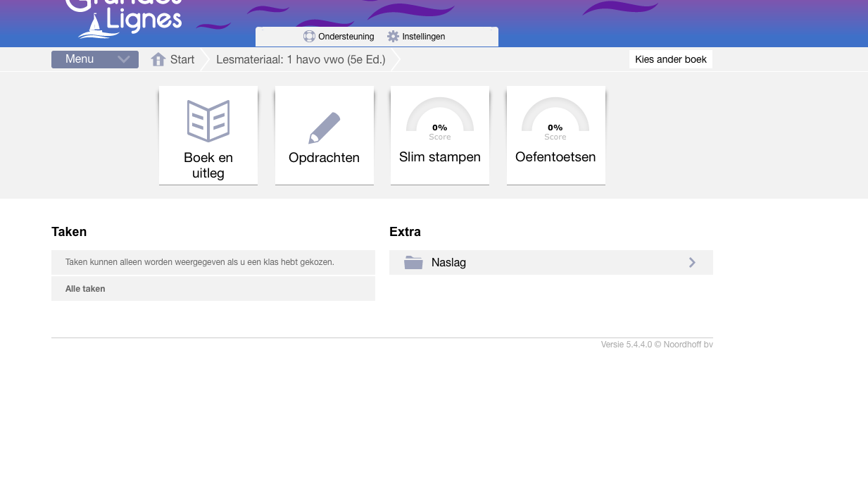Click the Instellingen gear icon
Screen dimensions: 868x489
393,37
